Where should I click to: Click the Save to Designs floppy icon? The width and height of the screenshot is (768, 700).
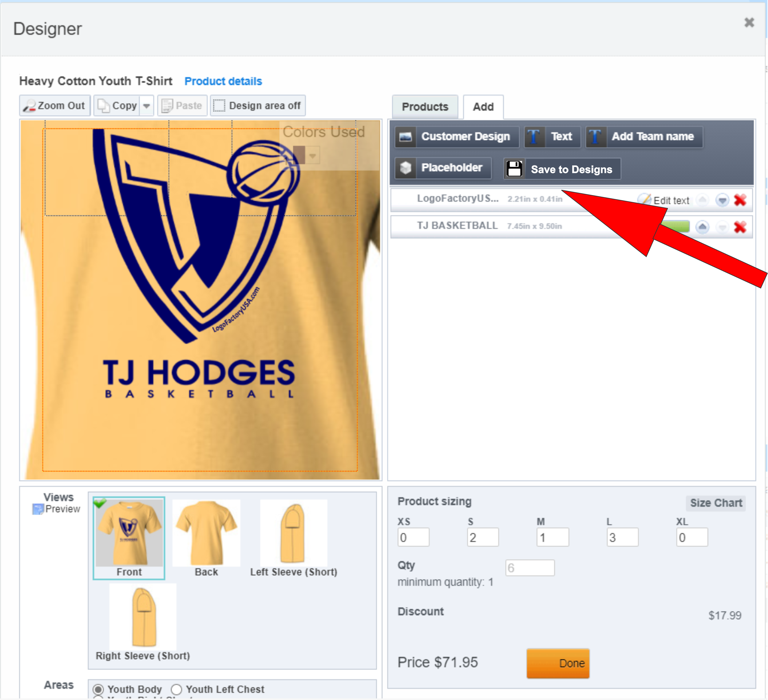(514, 169)
